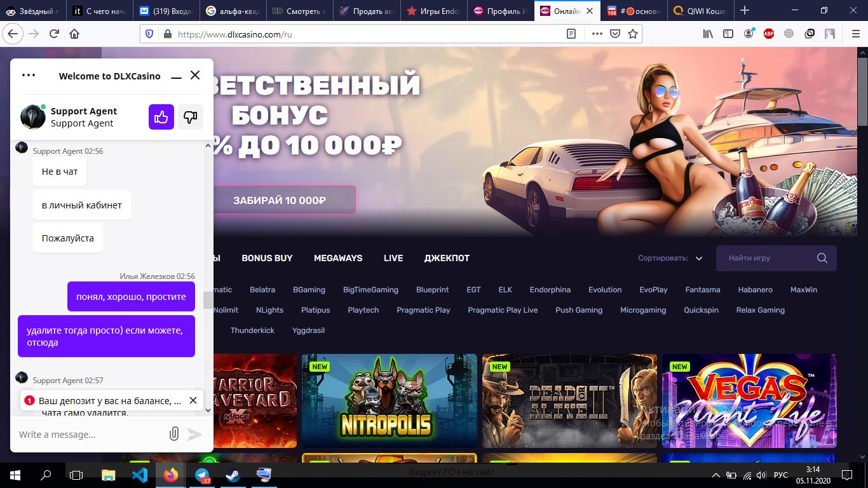Open the MEGAWAYS category

pos(338,258)
